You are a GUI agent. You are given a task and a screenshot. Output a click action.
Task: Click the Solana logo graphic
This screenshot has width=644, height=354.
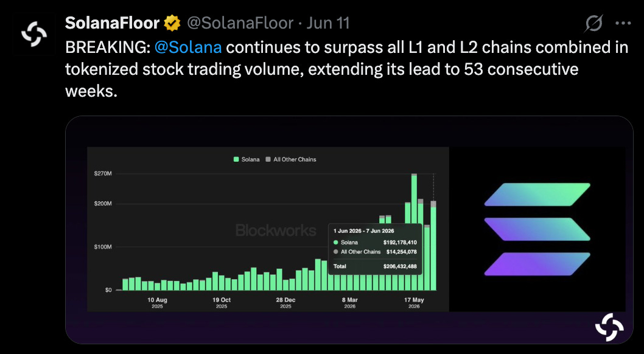[537, 229]
